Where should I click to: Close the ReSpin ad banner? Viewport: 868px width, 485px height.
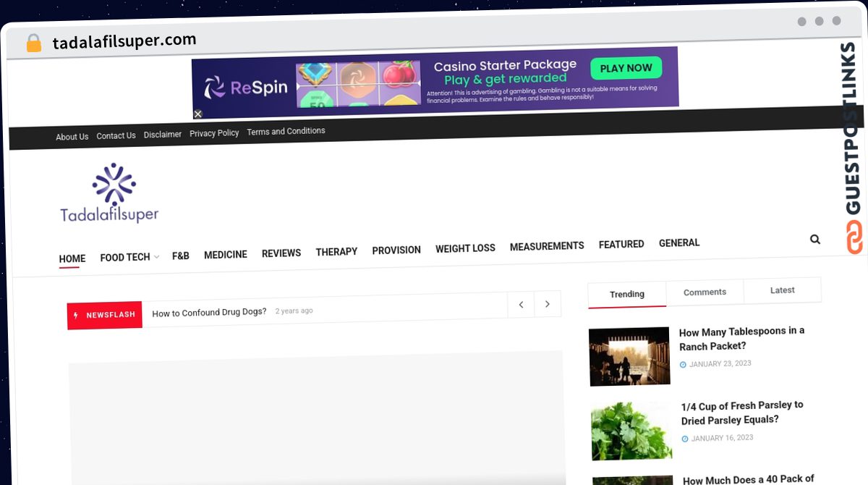tap(197, 114)
